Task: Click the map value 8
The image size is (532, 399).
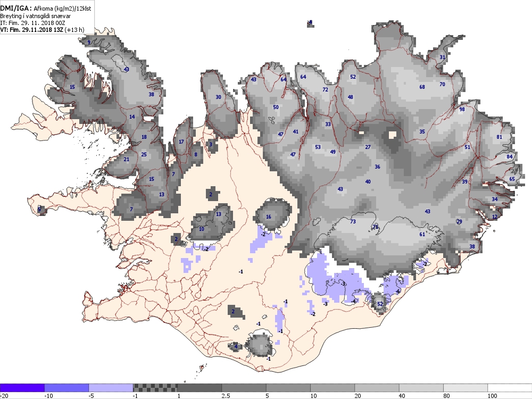Action: (x=196, y=154)
